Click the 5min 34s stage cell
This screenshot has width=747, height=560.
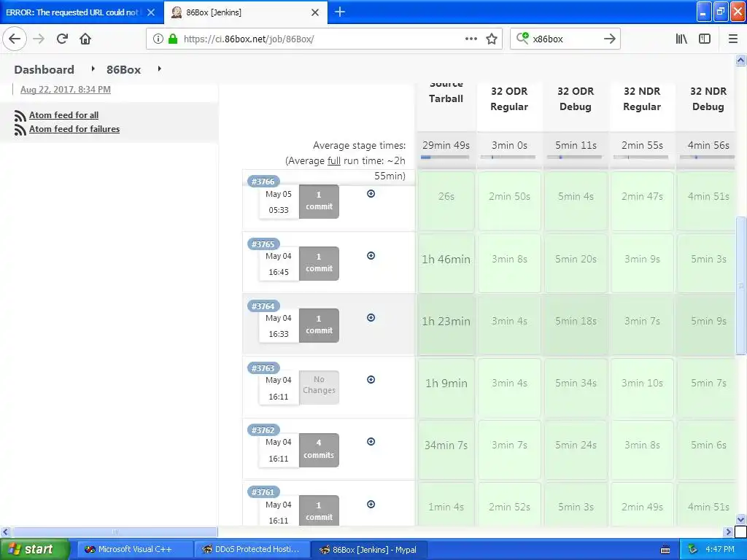(576, 387)
